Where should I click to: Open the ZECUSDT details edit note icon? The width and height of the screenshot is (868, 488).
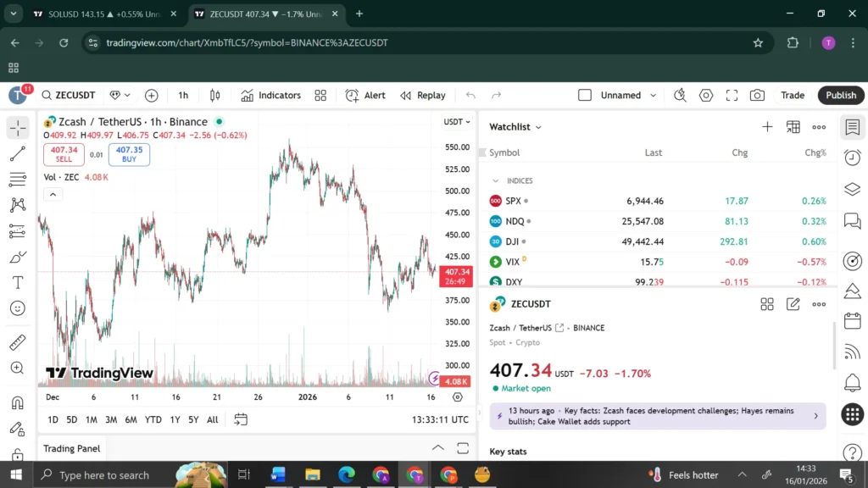793,304
